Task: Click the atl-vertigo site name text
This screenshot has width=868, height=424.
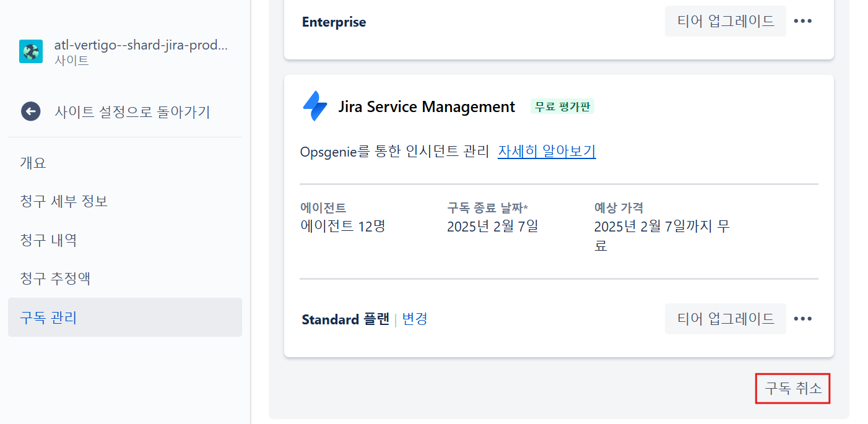Action: click(x=141, y=46)
